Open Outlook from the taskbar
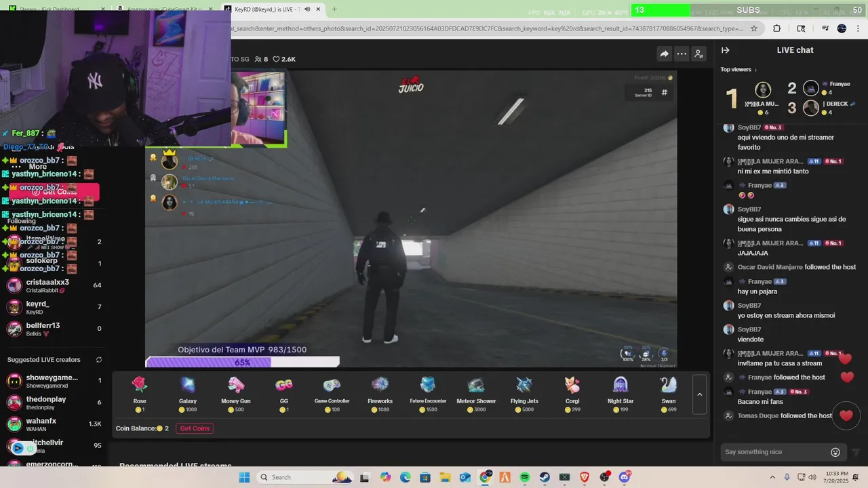This screenshot has width=868, height=488. 465,477
